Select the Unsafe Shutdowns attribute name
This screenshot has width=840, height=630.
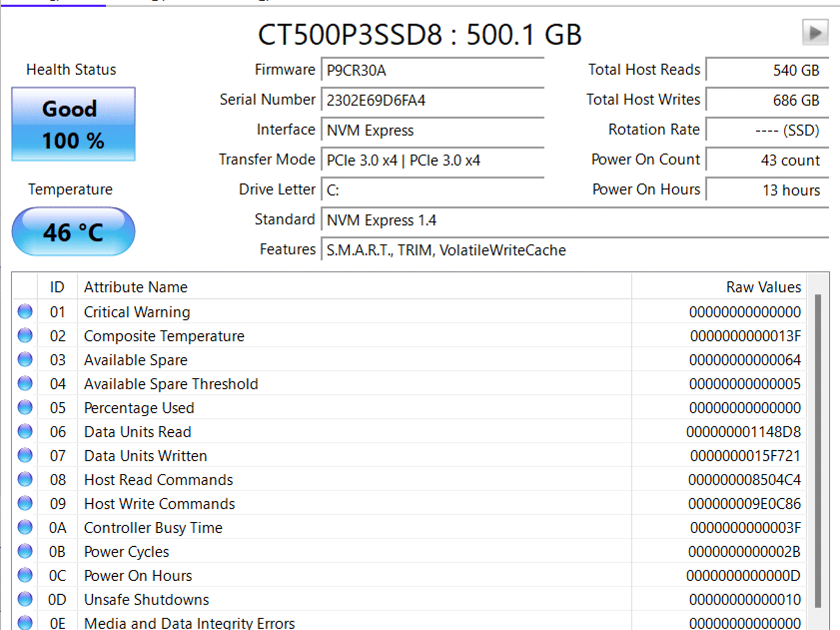pos(146,599)
